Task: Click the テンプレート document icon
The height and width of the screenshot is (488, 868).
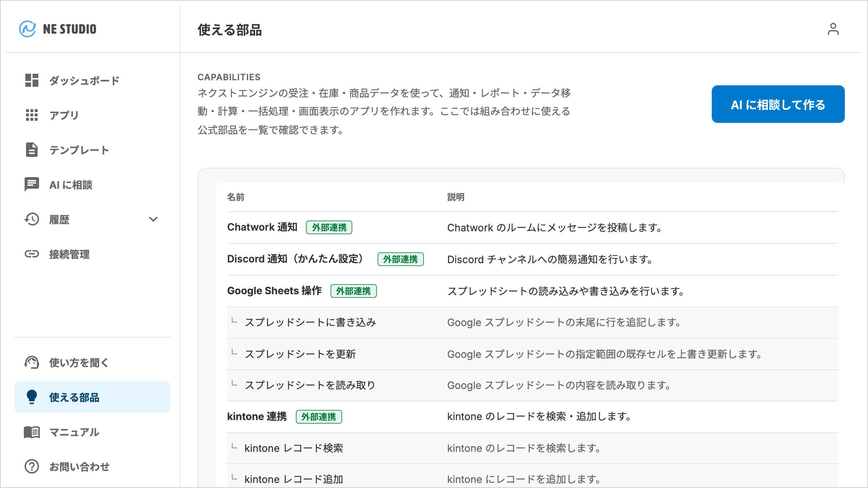Action: tap(32, 150)
